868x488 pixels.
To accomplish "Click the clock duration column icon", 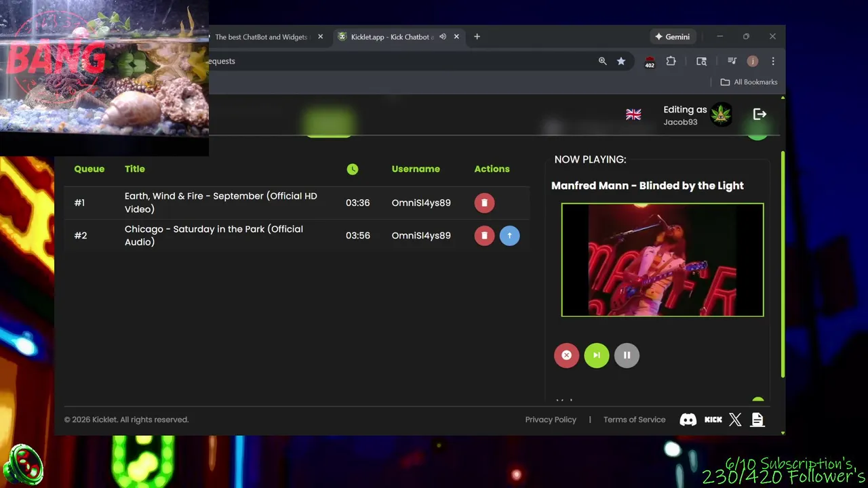I will (x=353, y=169).
